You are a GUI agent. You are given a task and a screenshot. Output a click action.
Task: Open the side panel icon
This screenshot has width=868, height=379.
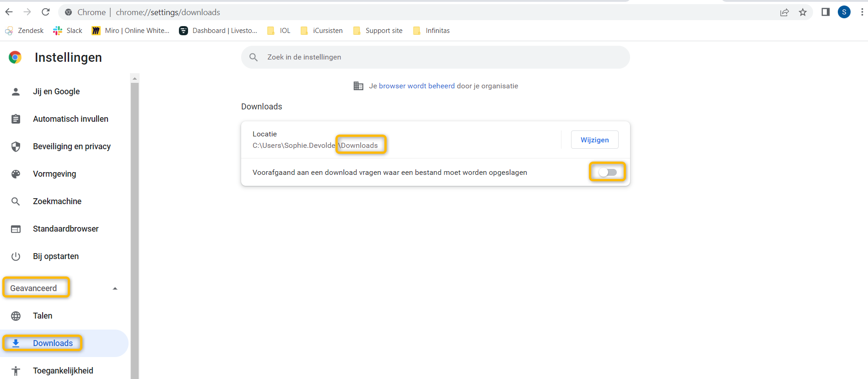[x=825, y=12]
